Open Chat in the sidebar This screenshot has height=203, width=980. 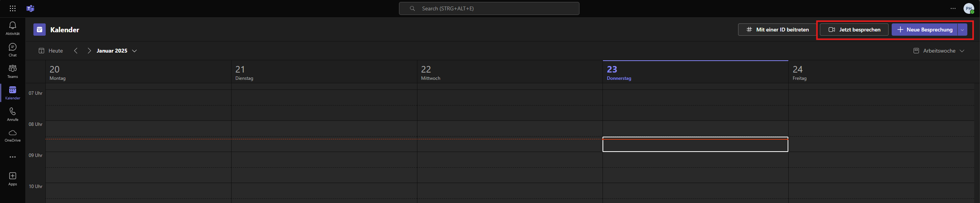pyautogui.click(x=13, y=50)
